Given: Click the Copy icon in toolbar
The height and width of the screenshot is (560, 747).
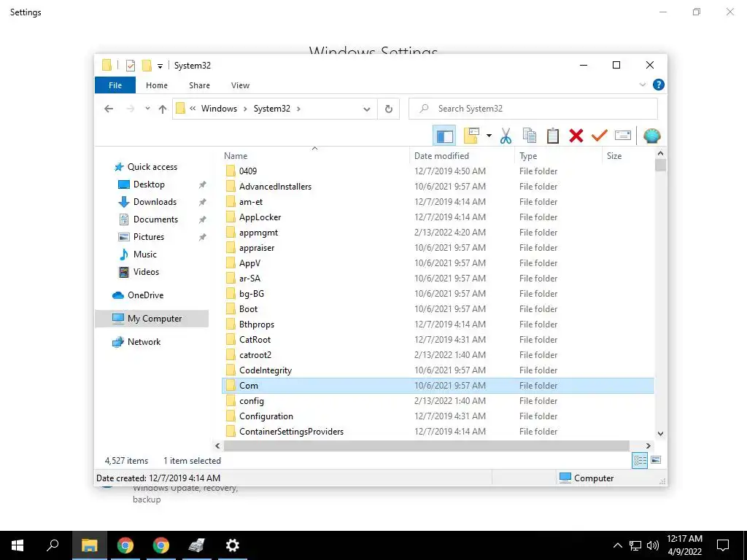Looking at the screenshot, I should [x=530, y=136].
